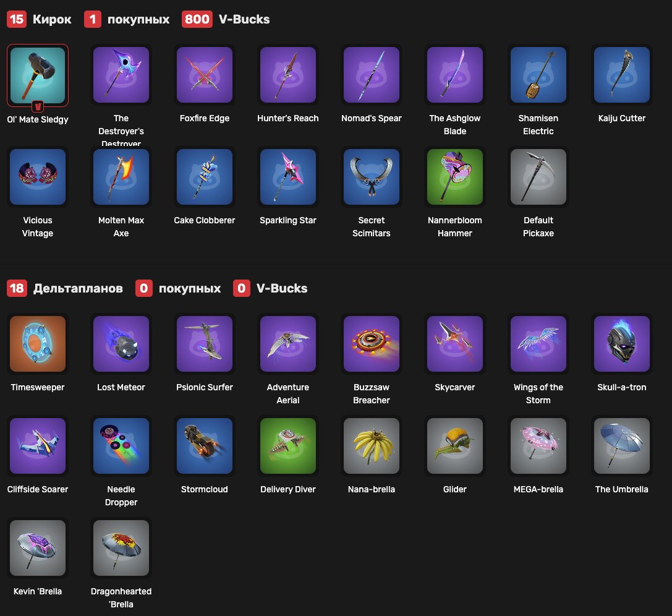Viewport: 672px width, 616px height.
Task: Click the "Ol' Mate Sledgy" name label
Action: pyautogui.click(x=38, y=119)
